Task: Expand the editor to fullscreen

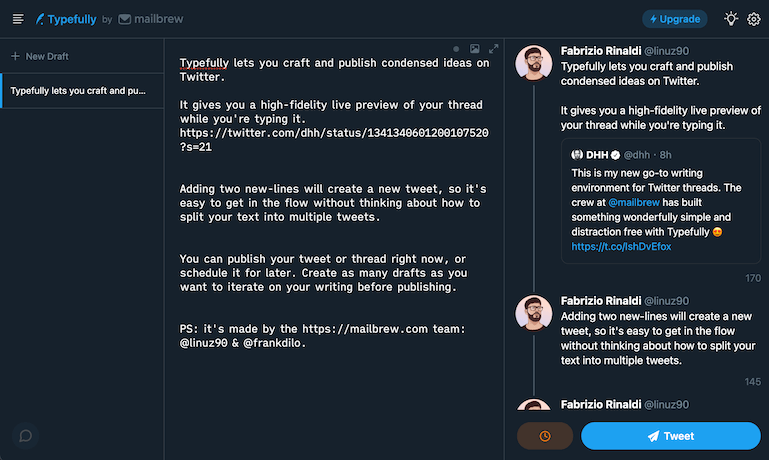Action: [493, 48]
